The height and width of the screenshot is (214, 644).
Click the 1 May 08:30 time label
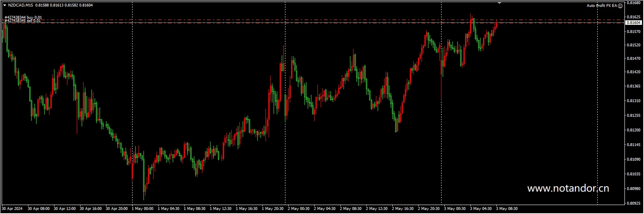click(195, 209)
